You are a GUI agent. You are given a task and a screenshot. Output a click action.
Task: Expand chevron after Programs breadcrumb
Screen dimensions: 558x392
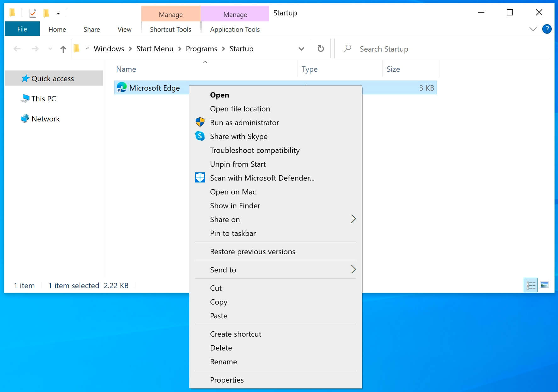pyautogui.click(x=223, y=49)
